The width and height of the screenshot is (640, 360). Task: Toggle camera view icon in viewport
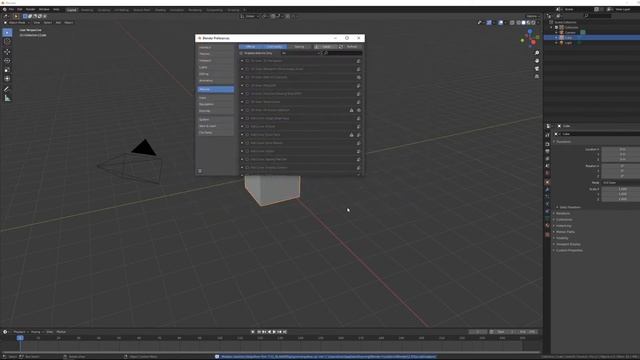tap(537, 68)
